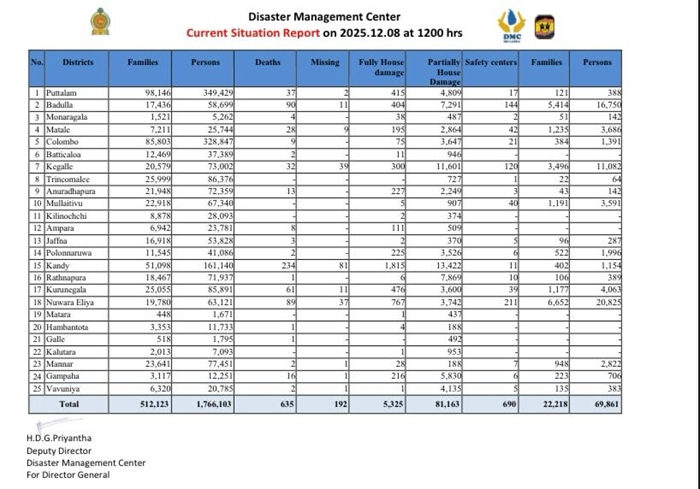The height and width of the screenshot is (489, 700).
Task: Click the Safety centers column header
Action: (489, 62)
